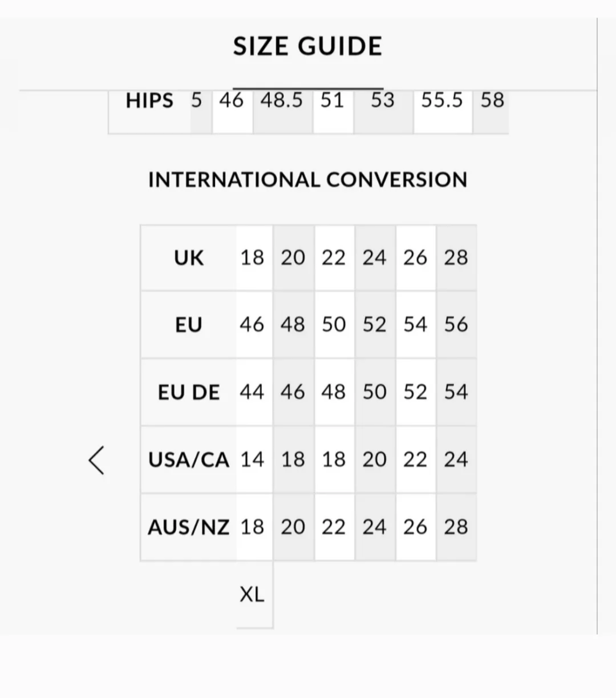Image resolution: width=616 pixels, height=698 pixels.
Task: Select the UK row label
Action: pos(189,258)
